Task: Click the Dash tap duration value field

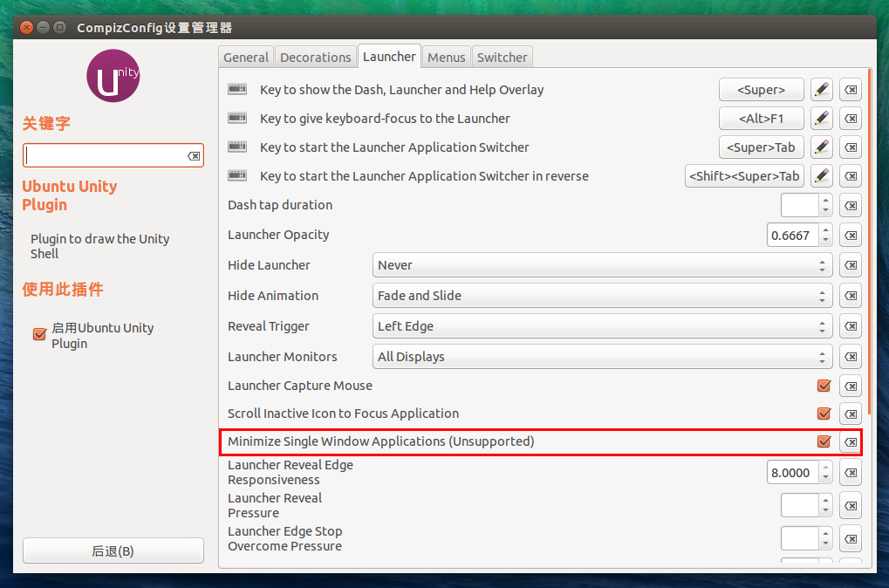Action: pos(800,205)
